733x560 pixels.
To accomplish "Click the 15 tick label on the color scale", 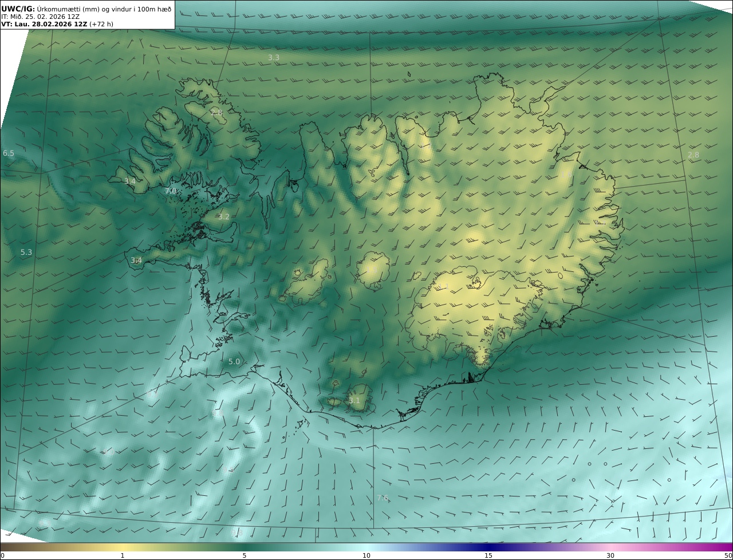I will pyautogui.click(x=488, y=555).
